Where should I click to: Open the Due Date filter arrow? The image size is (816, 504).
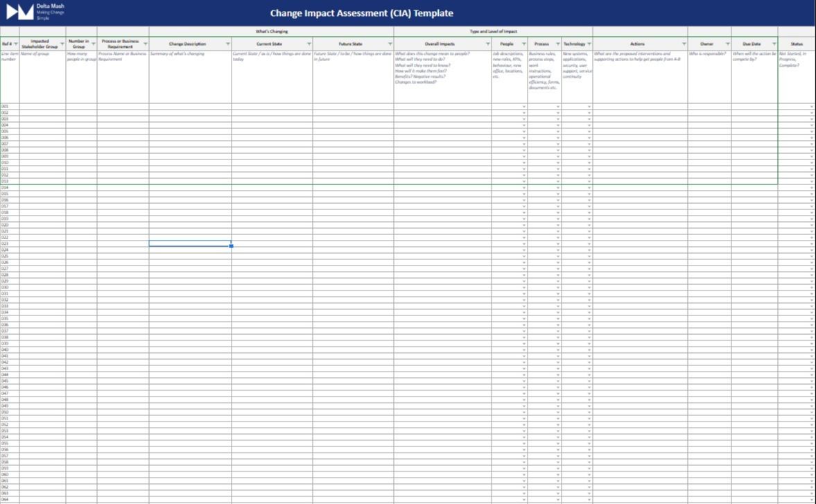[x=774, y=44]
